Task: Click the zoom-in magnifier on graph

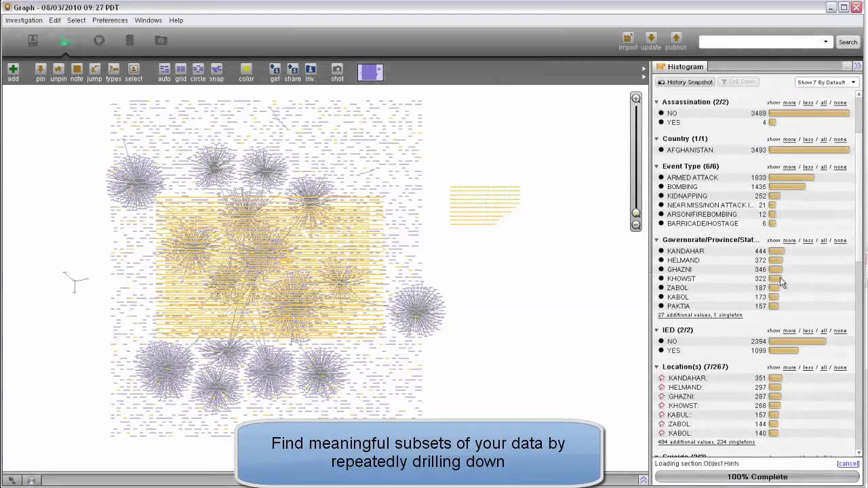Action: coord(636,99)
